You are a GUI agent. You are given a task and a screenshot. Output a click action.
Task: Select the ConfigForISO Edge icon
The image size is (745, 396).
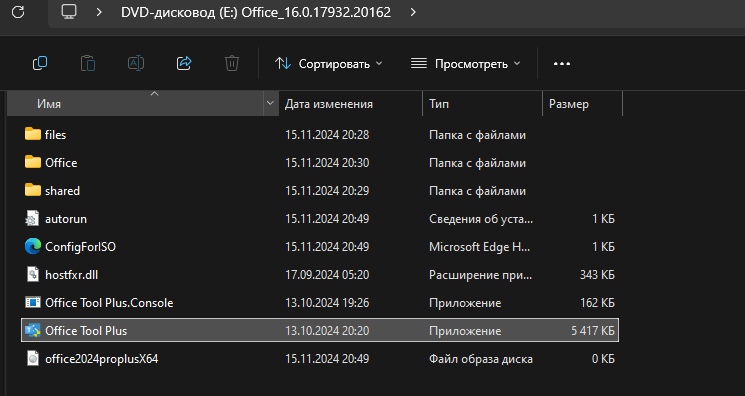tap(33, 247)
